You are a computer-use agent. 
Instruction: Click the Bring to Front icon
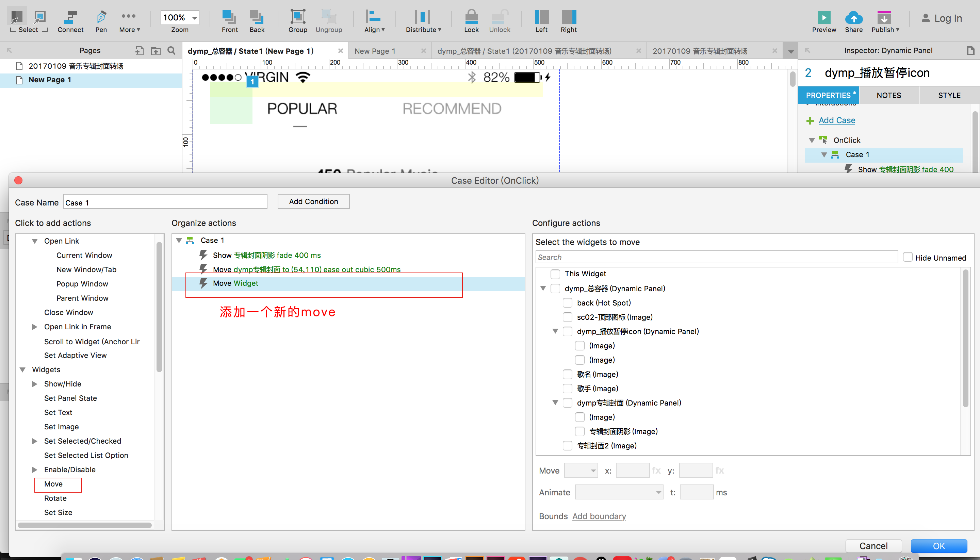pyautogui.click(x=229, y=17)
